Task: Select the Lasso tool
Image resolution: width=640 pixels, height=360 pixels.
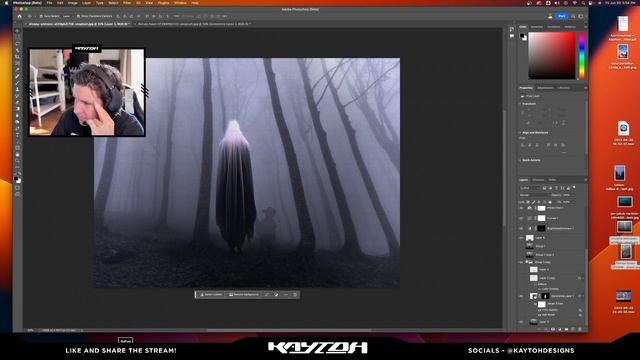Action: [x=17, y=44]
